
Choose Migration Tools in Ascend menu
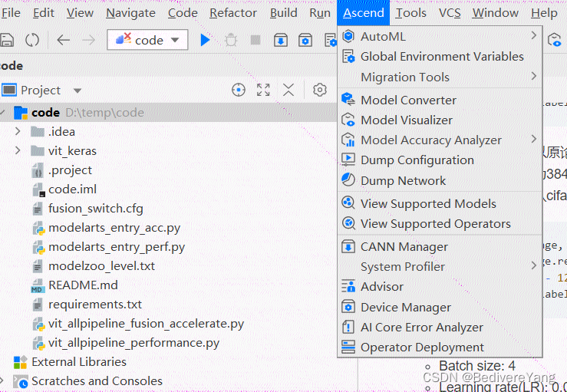[x=440, y=77]
